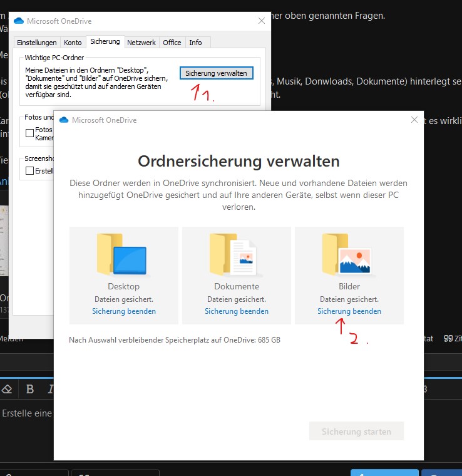Viewport: 462px width, 476px height.
Task: Tick the Screenshots Erstell checkbox
Action: (29, 170)
